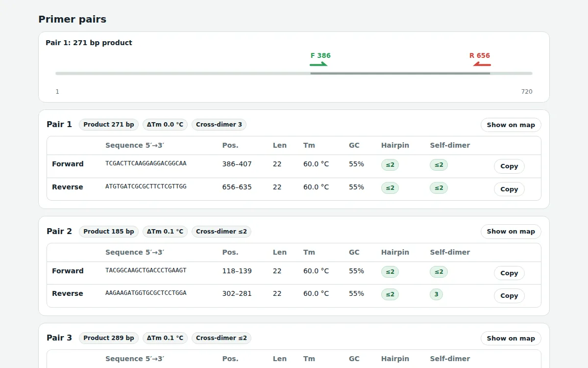Show Pair 3 on map

[511, 338]
